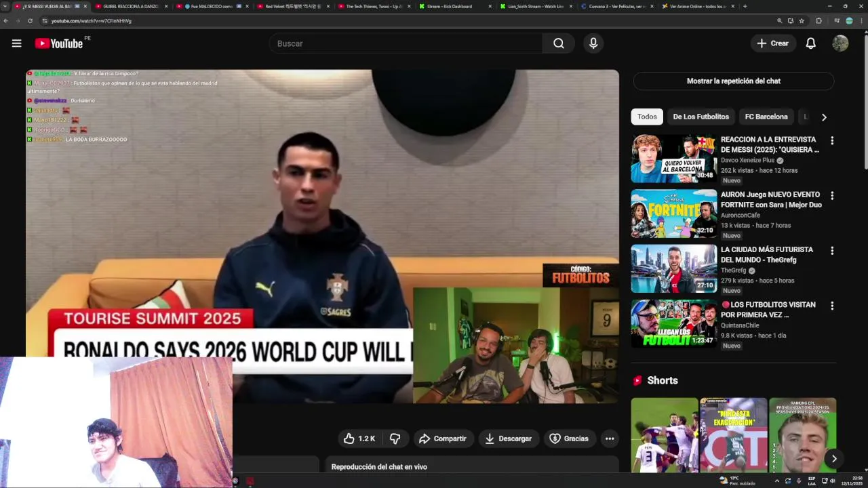Open the YouTube account avatar menu

[x=840, y=43]
